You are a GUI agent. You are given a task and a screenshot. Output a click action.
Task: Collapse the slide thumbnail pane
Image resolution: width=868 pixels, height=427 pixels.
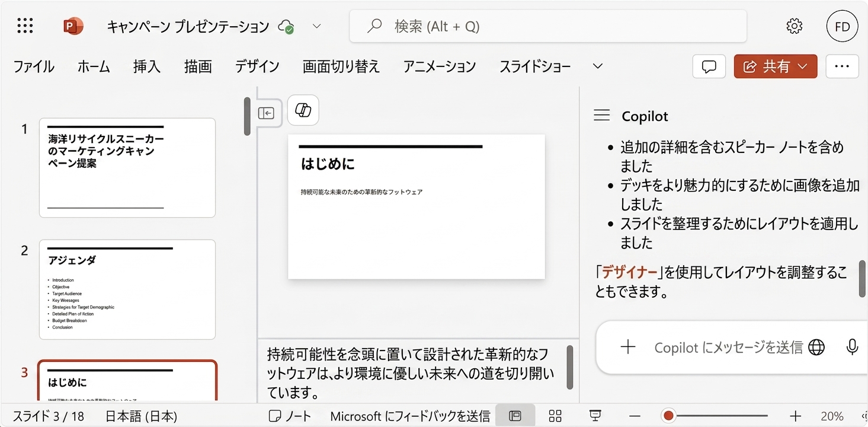click(x=266, y=113)
